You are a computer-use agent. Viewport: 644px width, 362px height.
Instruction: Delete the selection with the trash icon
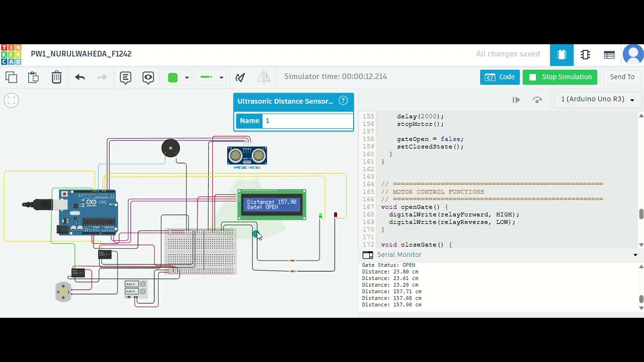[x=56, y=77]
